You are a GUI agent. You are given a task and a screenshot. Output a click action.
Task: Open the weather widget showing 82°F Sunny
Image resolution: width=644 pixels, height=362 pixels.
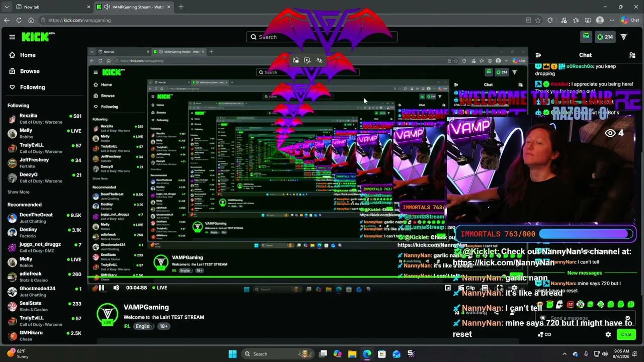[x=18, y=354]
